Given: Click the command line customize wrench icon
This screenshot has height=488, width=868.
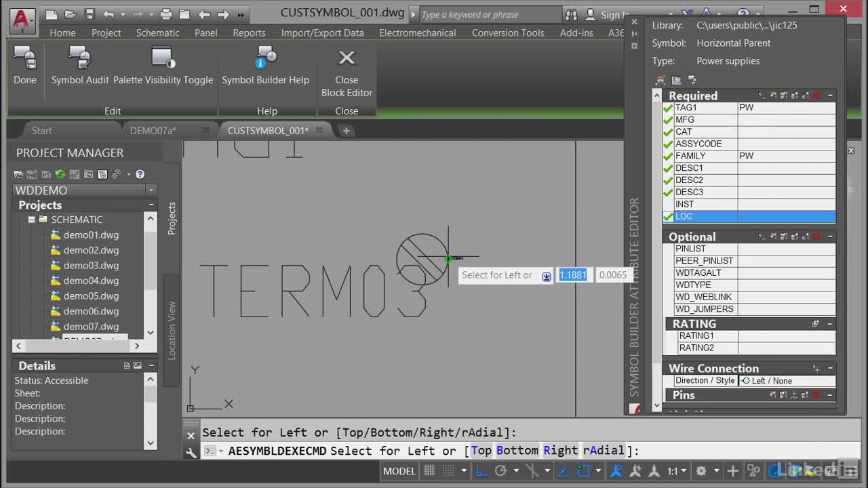Looking at the screenshot, I should click(x=191, y=452).
